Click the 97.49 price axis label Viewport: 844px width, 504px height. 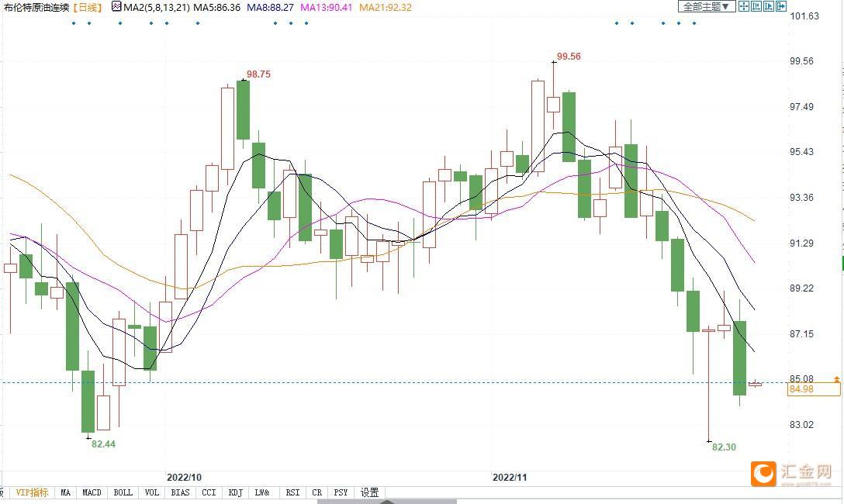pyautogui.click(x=801, y=106)
